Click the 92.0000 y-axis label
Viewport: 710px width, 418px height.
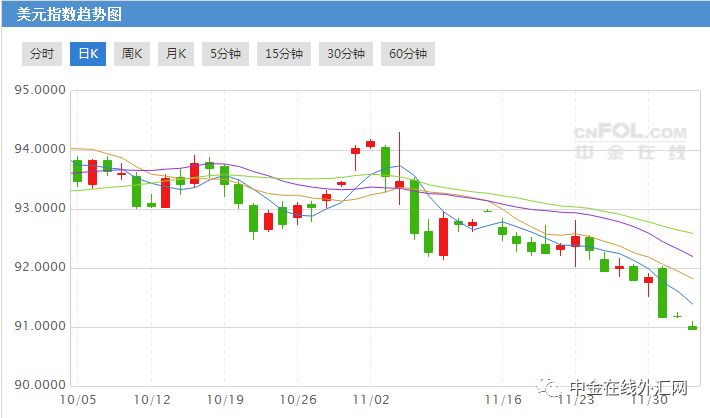coord(40,267)
